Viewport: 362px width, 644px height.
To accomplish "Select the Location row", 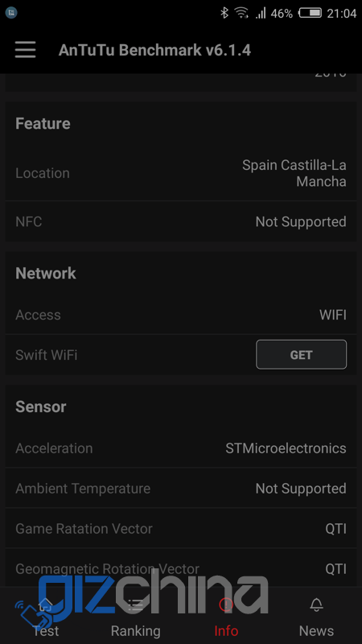I will click(x=181, y=173).
